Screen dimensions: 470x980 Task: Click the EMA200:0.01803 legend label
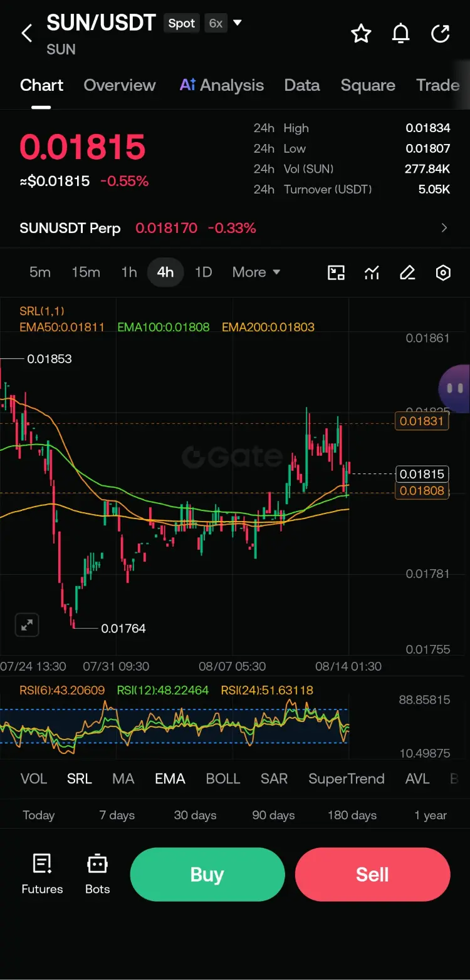point(268,327)
